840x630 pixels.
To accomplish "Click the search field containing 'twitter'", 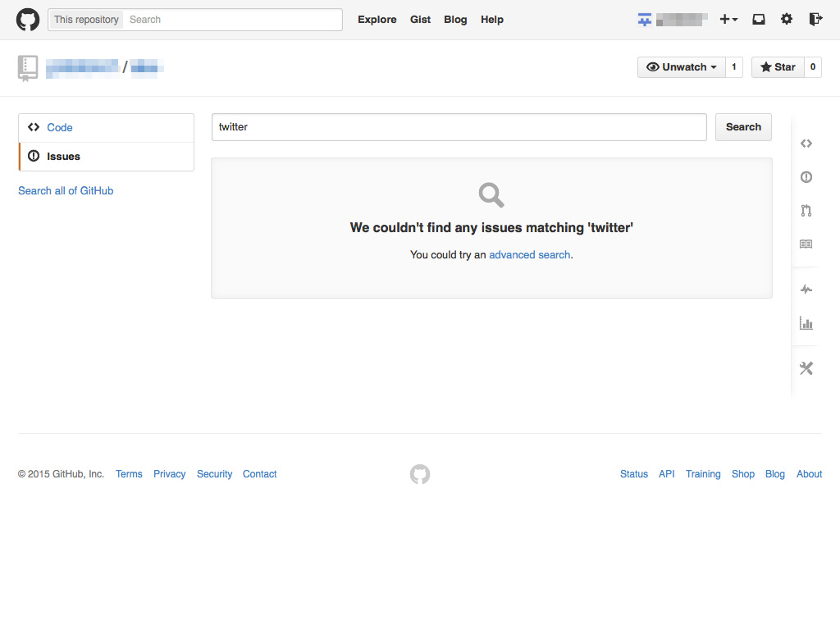I will pos(459,127).
